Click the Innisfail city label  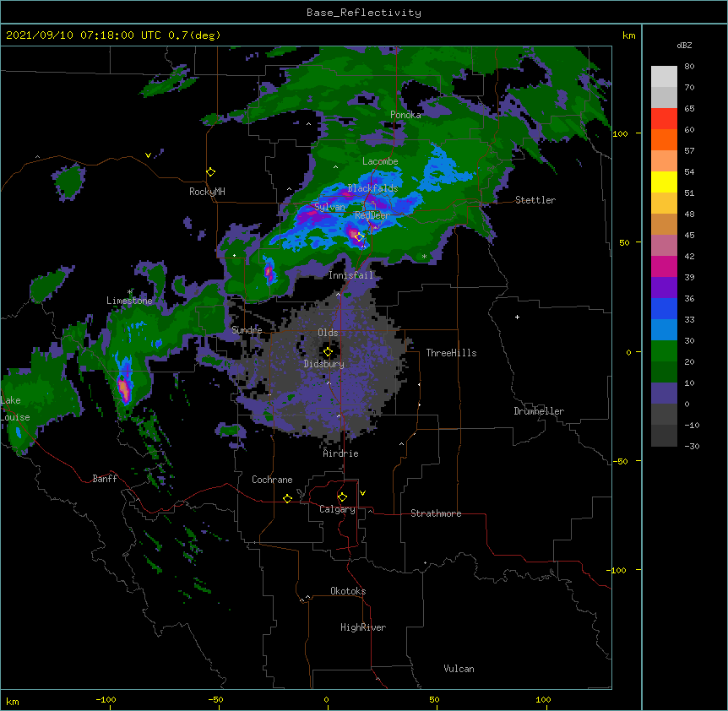[x=350, y=275]
